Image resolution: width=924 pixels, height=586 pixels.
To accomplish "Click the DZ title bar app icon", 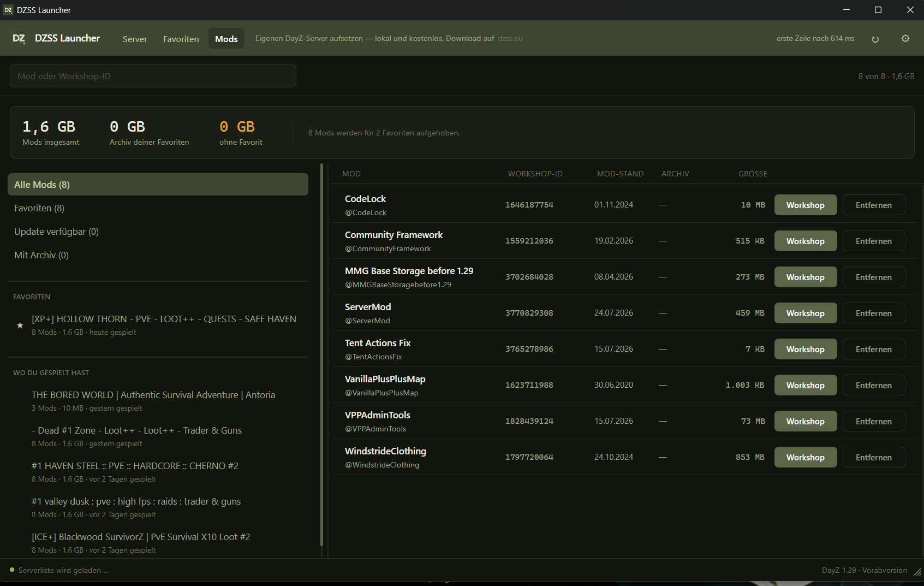I will (x=8, y=10).
